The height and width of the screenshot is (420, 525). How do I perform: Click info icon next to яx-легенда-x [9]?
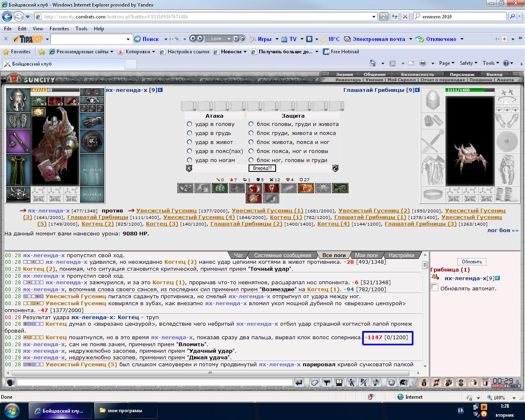tap(160, 90)
